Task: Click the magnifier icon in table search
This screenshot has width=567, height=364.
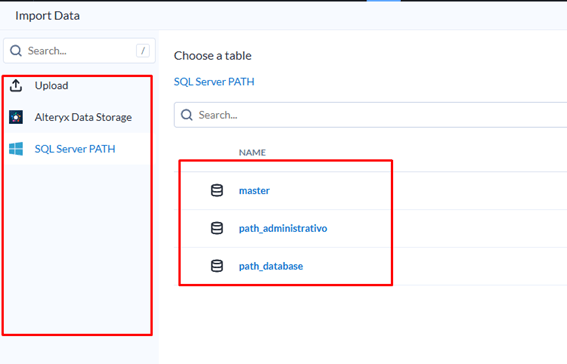Action: click(x=187, y=115)
